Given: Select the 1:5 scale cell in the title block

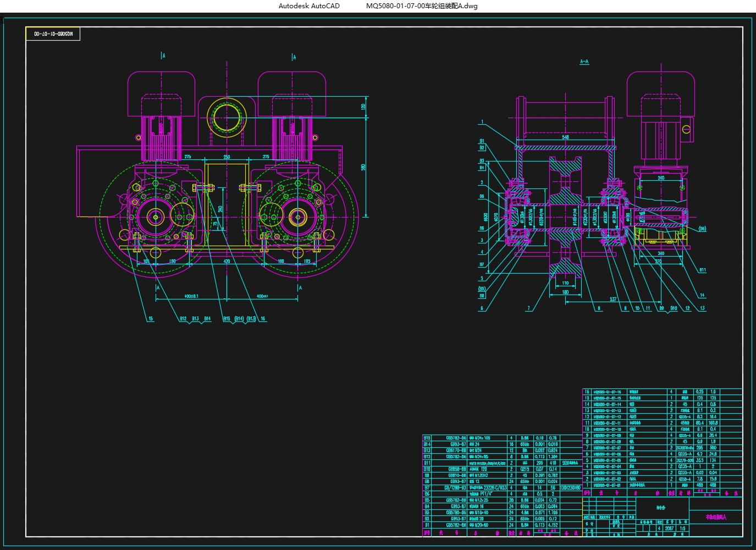Looking at the screenshot, I should pyautogui.click(x=682, y=529).
